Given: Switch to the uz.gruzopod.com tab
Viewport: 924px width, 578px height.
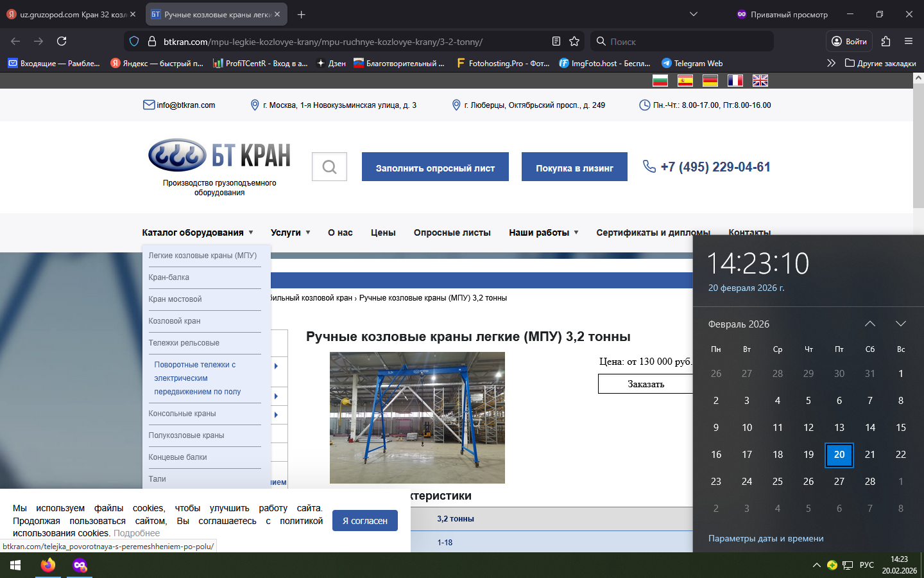Looking at the screenshot, I should coord(71,14).
